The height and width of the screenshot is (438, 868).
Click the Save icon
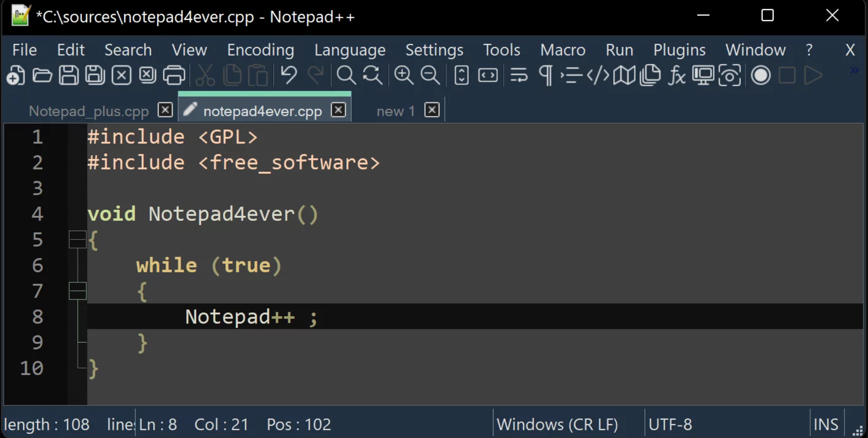68,75
